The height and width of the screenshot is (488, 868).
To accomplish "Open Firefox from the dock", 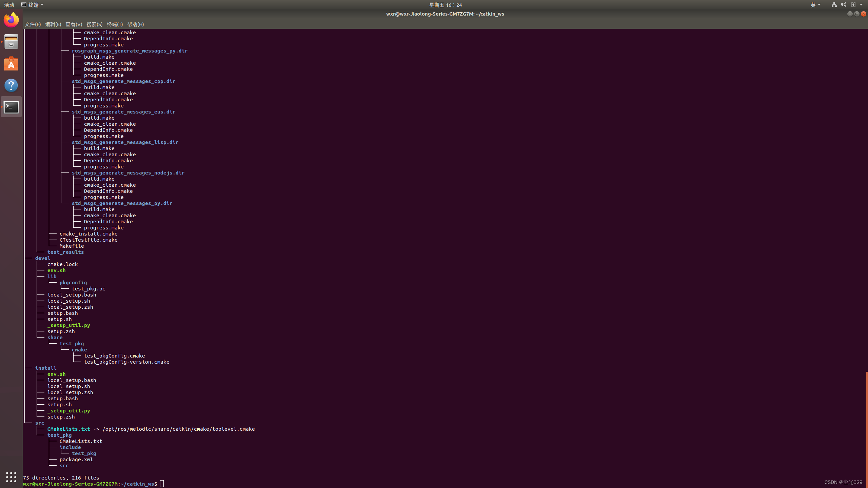I will click(x=11, y=20).
